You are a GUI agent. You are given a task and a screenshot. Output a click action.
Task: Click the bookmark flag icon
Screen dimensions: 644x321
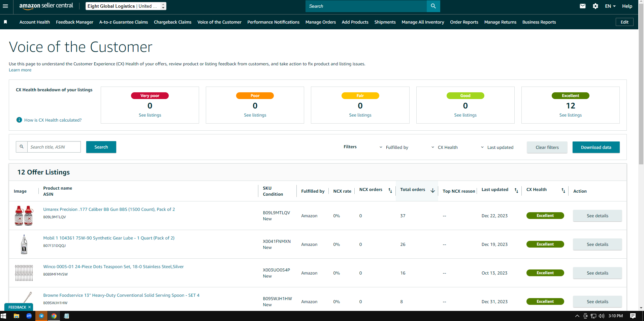tap(5, 22)
